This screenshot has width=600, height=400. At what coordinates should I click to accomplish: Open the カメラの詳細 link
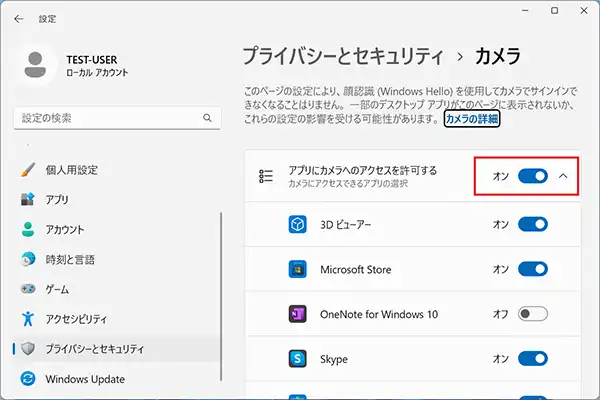click(472, 119)
